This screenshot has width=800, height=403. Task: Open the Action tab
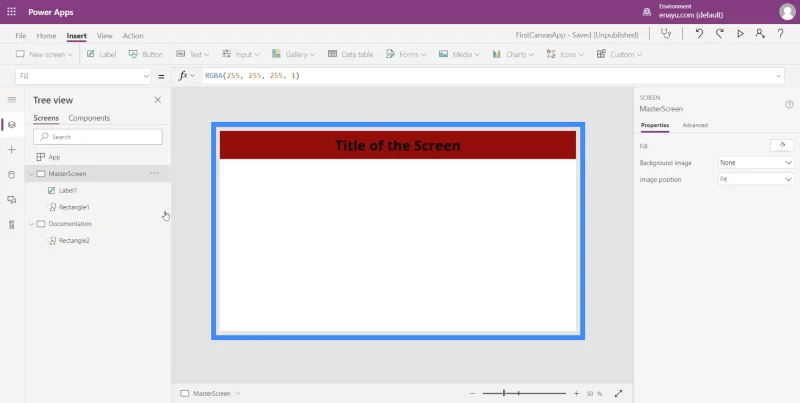tap(133, 36)
